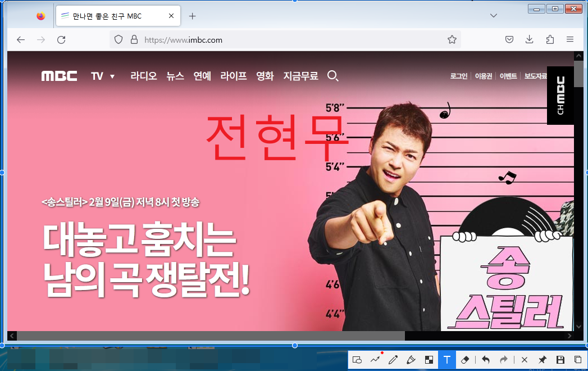Open the 지금무료 menu
The width and height of the screenshot is (588, 371).
pos(301,76)
